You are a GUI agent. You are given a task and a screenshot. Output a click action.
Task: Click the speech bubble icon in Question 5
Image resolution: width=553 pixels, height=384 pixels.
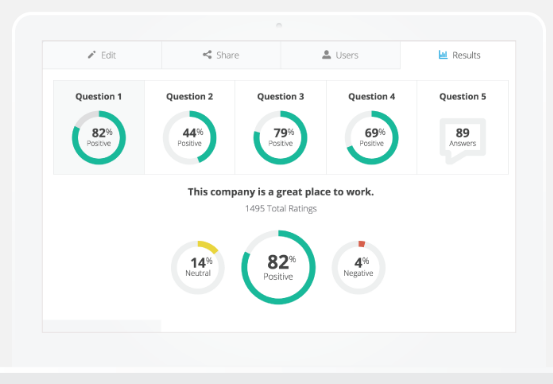point(463,141)
